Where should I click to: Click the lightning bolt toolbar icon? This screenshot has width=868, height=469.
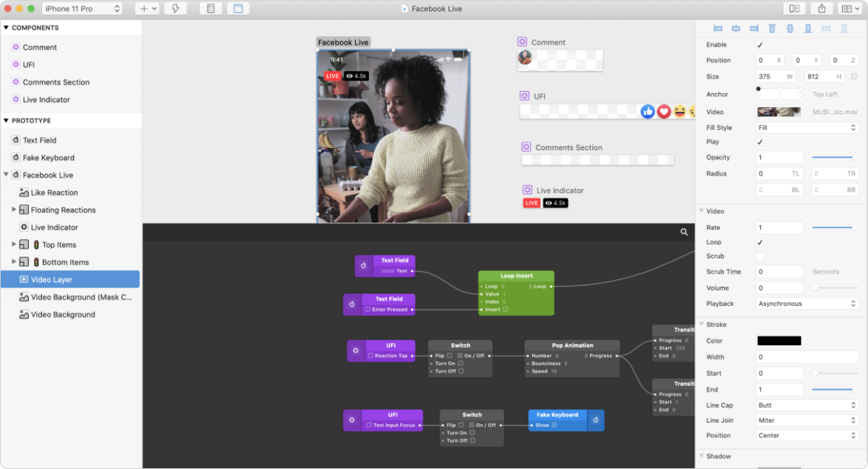(x=175, y=9)
